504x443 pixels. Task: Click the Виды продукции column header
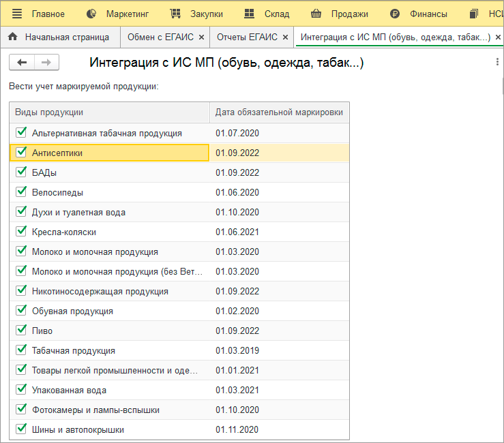pyautogui.click(x=110, y=112)
